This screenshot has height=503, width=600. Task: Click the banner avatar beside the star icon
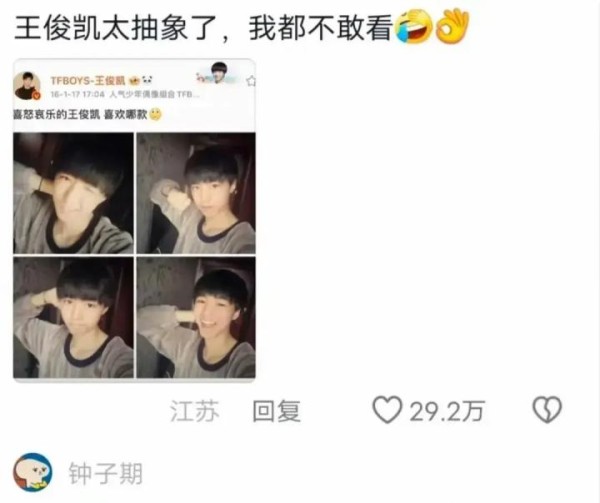(x=219, y=73)
